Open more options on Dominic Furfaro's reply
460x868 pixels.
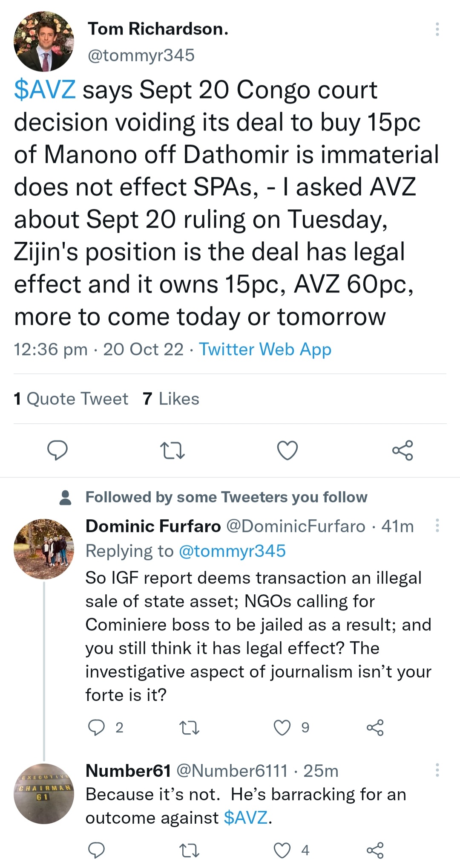tap(437, 526)
